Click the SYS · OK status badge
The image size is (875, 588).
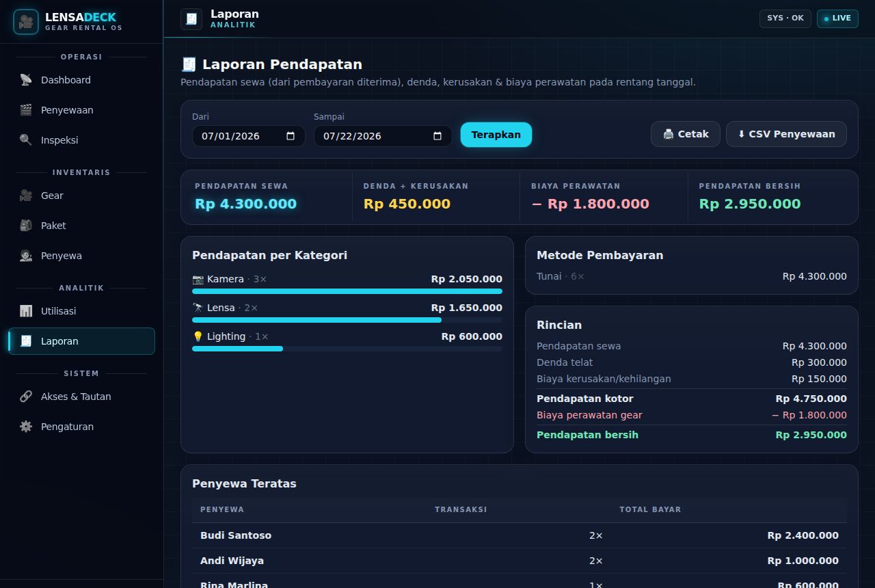(785, 18)
